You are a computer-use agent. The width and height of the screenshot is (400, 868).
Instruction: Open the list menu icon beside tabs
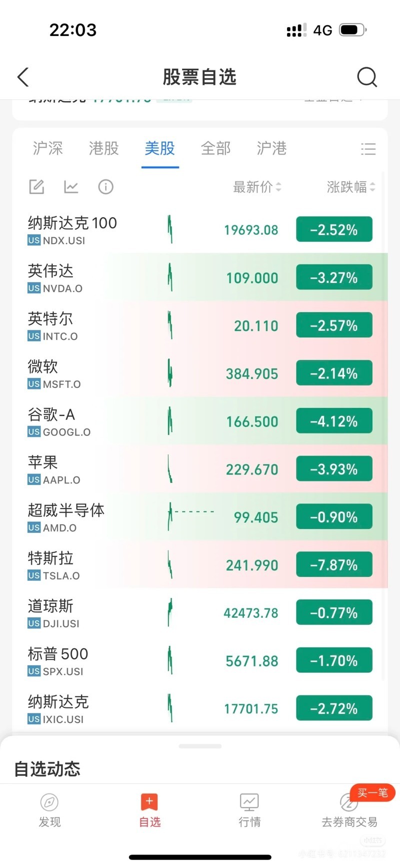pos(368,149)
